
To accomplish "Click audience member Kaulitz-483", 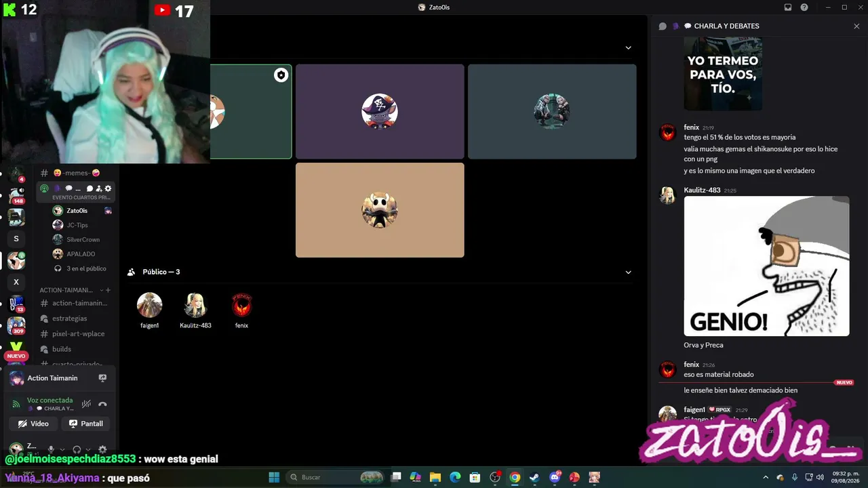I will [195, 310].
